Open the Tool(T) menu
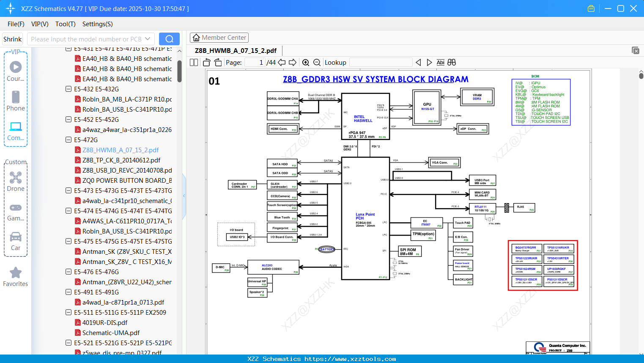This screenshot has width=644, height=363. point(66,24)
